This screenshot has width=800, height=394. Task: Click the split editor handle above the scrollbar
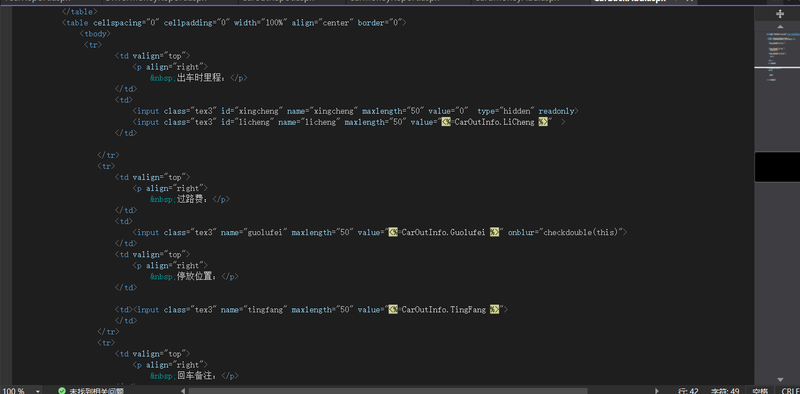(x=780, y=14)
